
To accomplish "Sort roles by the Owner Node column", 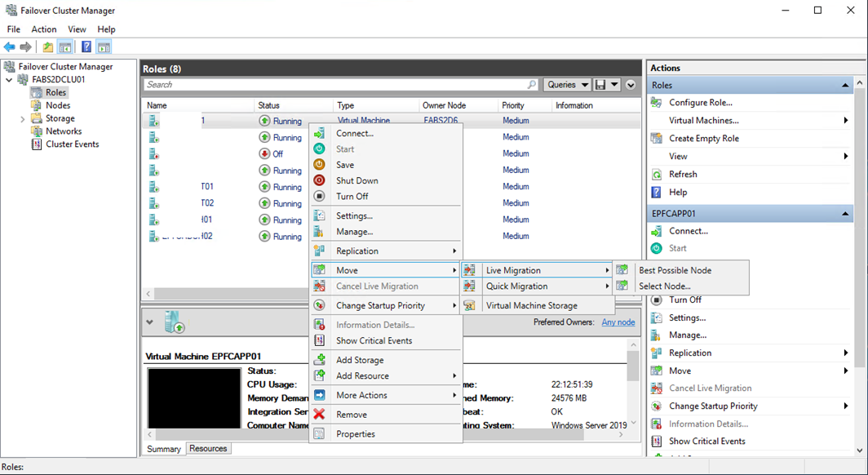I will 458,105.
